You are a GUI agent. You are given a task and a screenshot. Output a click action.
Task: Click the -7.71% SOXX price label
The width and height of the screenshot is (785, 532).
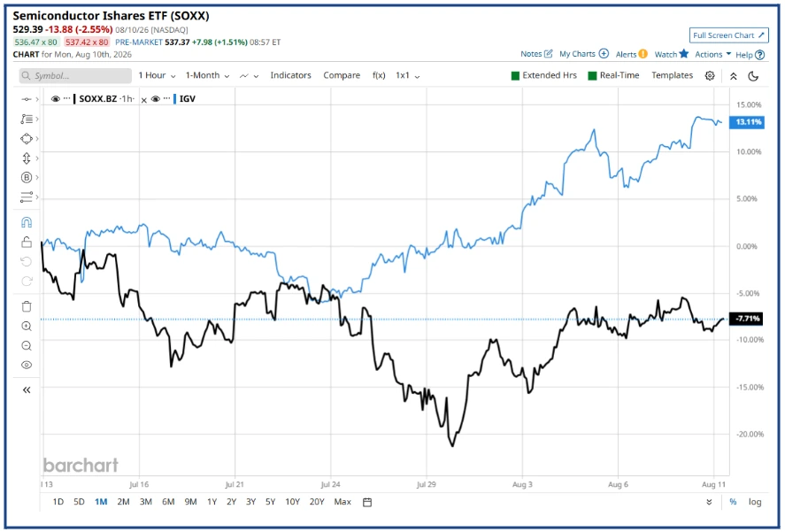point(746,319)
